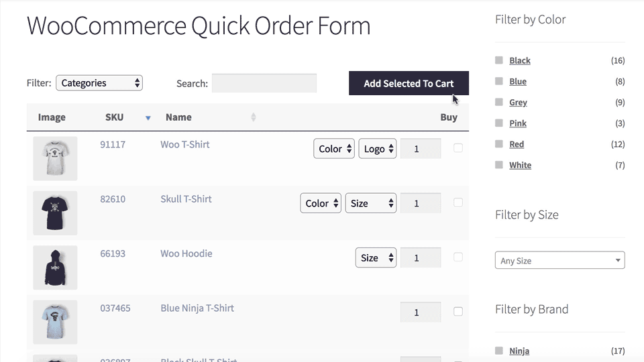Image resolution: width=644 pixels, height=362 pixels.
Task: Filter products by White color
Action: coord(520,166)
